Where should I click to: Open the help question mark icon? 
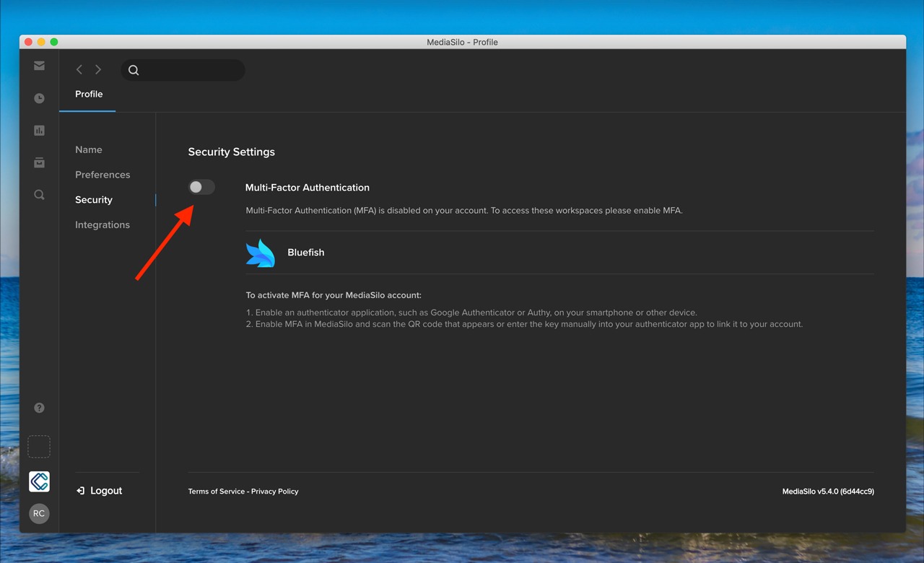[39, 408]
